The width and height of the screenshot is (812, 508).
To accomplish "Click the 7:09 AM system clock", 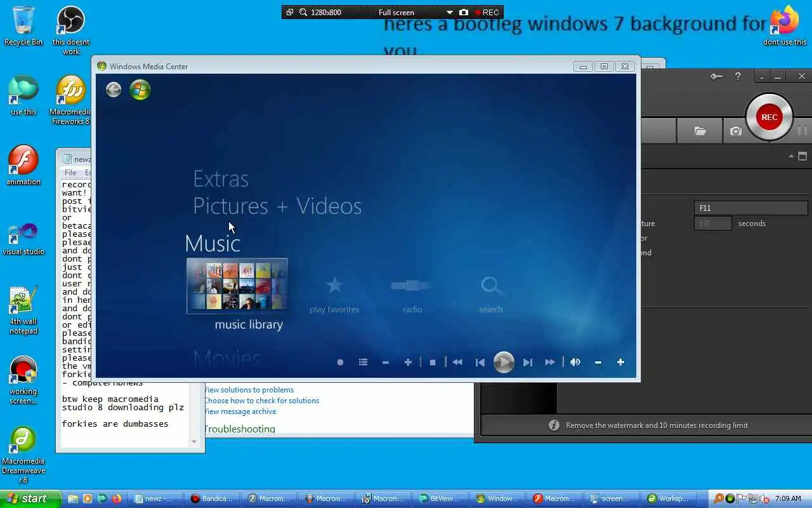I will (x=788, y=498).
